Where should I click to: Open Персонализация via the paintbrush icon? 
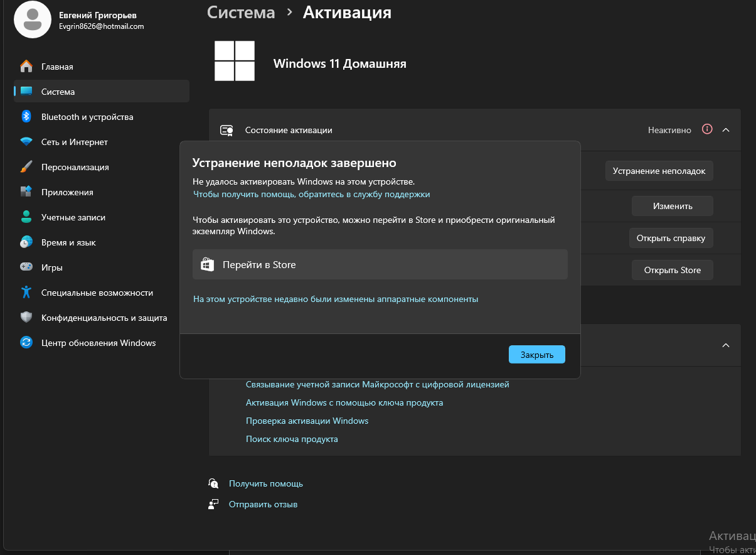(x=26, y=167)
